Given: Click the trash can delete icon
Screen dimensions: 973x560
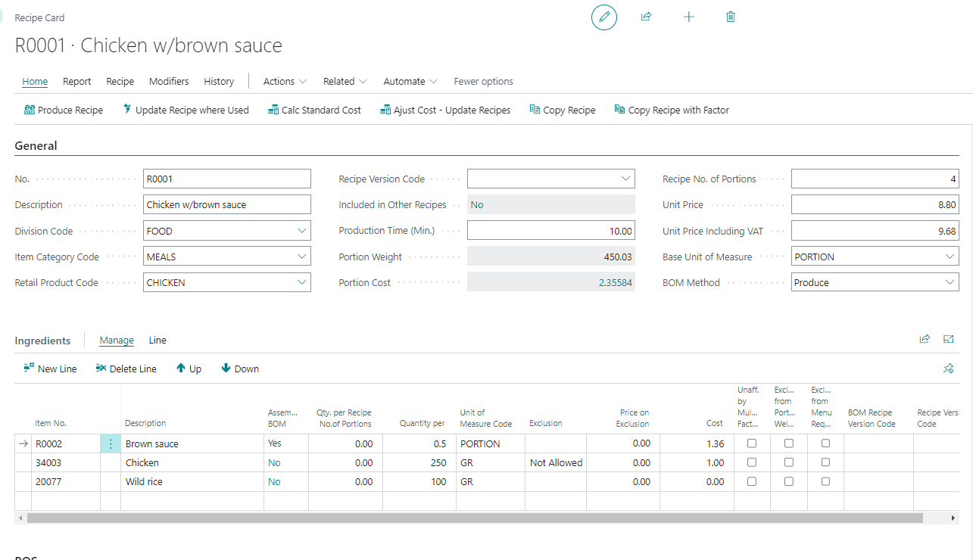Looking at the screenshot, I should (x=730, y=17).
